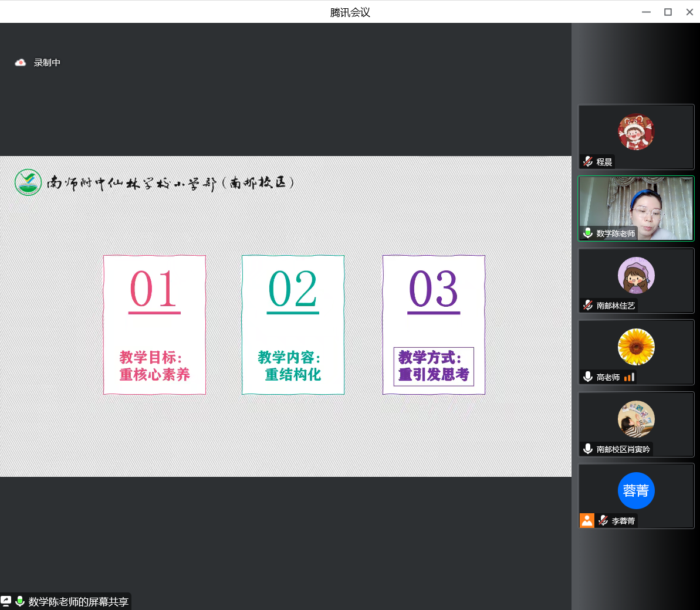
Task: Select the purple 03 card number
Action: pyautogui.click(x=434, y=290)
